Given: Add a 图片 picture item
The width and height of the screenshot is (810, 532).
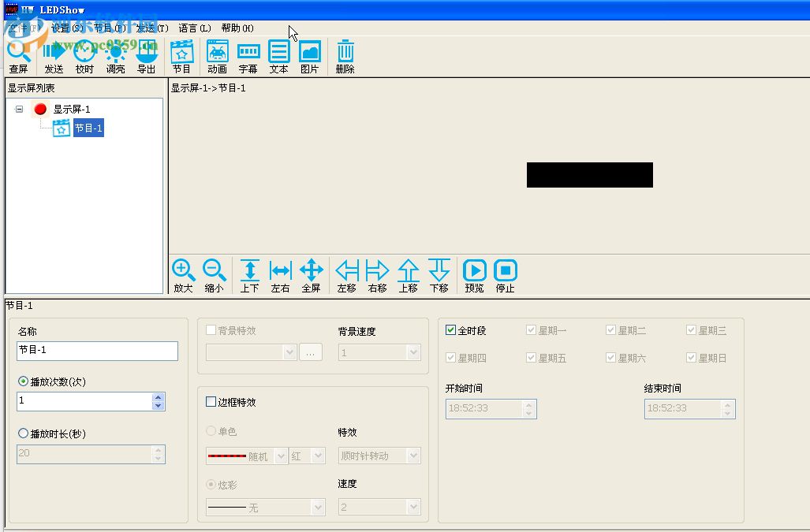Looking at the screenshot, I should [309, 53].
